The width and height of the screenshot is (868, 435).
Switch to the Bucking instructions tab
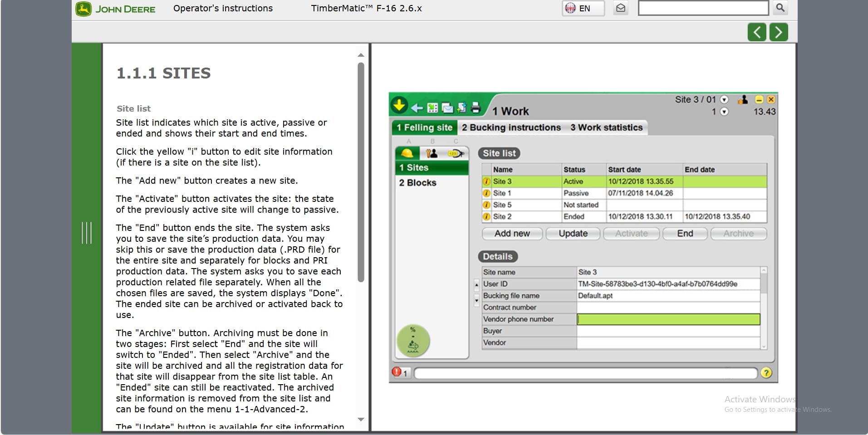[511, 127]
